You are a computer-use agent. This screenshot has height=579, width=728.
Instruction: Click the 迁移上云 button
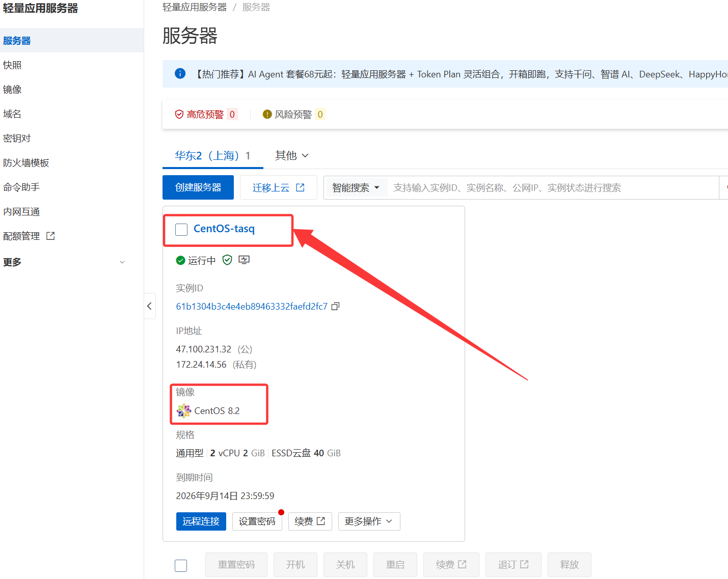click(x=278, y=187)
